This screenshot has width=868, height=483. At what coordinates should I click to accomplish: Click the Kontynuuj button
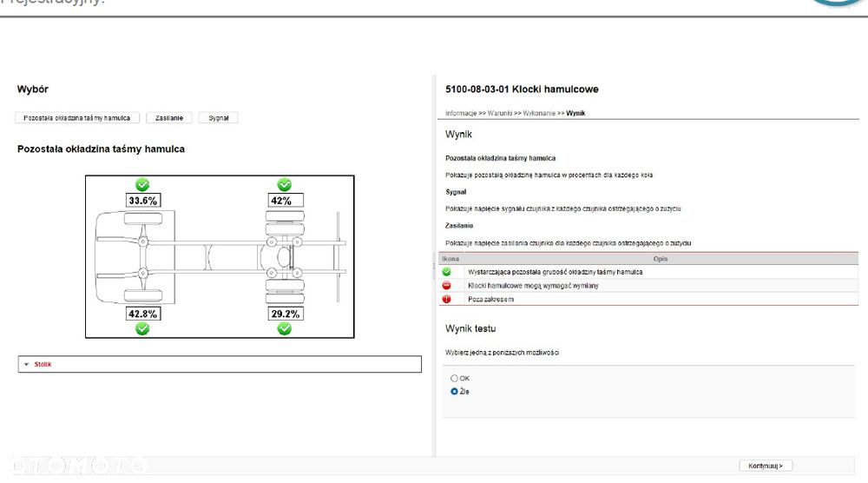[766, 466]
